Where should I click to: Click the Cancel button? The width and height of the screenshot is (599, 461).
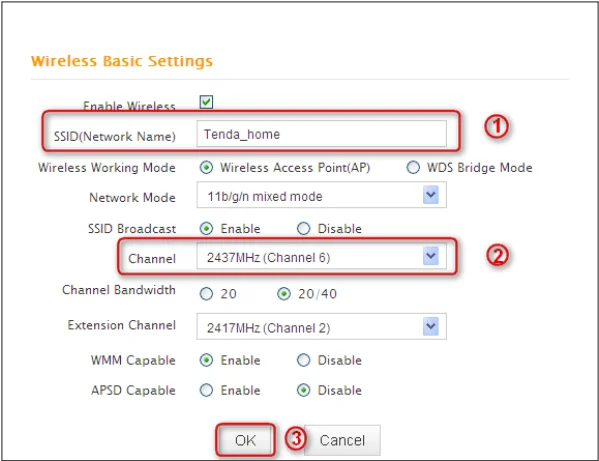click(342, 440)
